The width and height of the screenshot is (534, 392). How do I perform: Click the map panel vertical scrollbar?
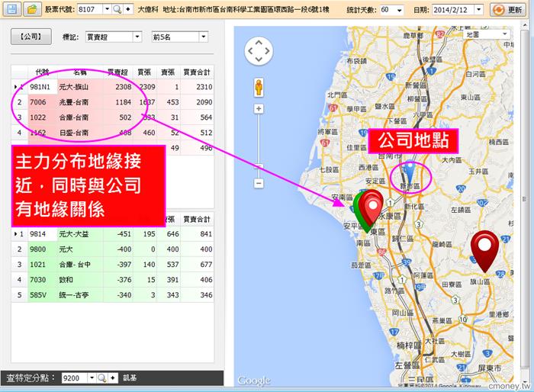tap(525, 199)
